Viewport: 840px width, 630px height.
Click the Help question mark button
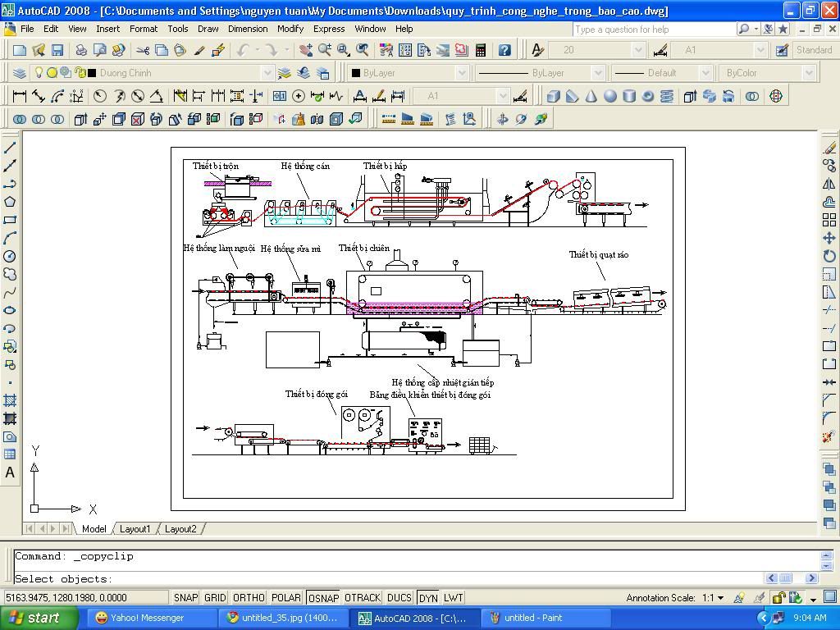(504, 50)
